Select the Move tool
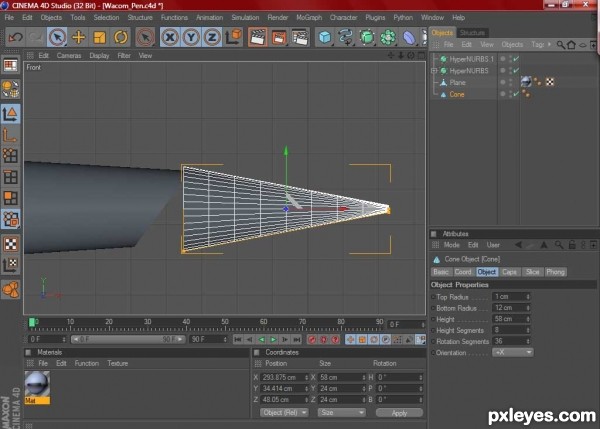This screenshot has width=600, height=429. tap(78, 37)
